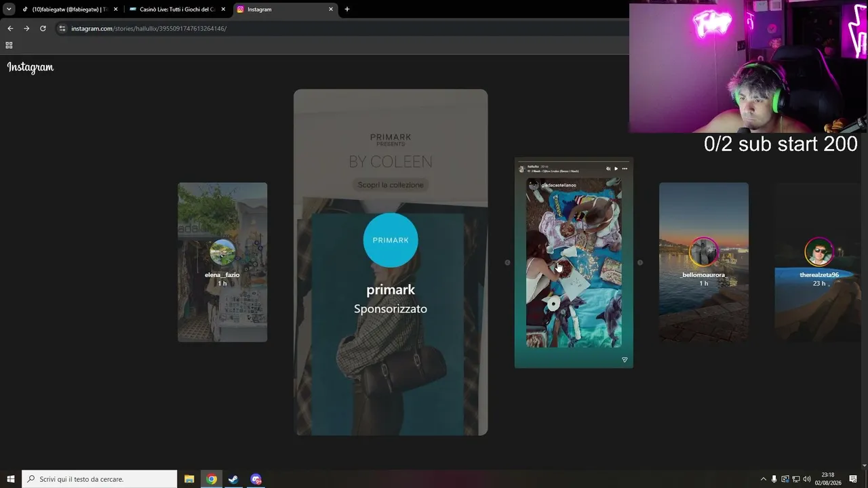The height and width of the screenshot is (488, 868).
Task: Open the taskbar clock and date
Action: tap(828, 479)
